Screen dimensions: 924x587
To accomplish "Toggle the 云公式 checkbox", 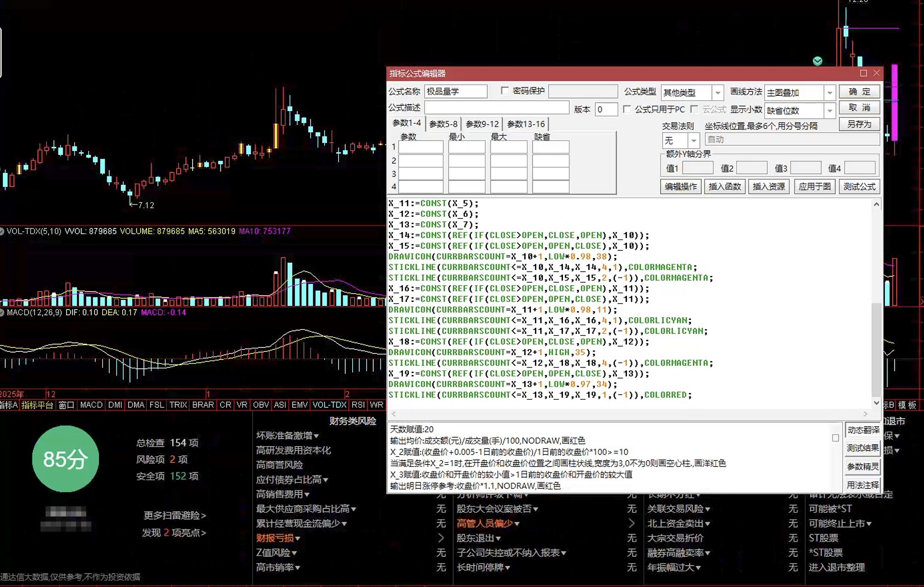I will [694, 109].
